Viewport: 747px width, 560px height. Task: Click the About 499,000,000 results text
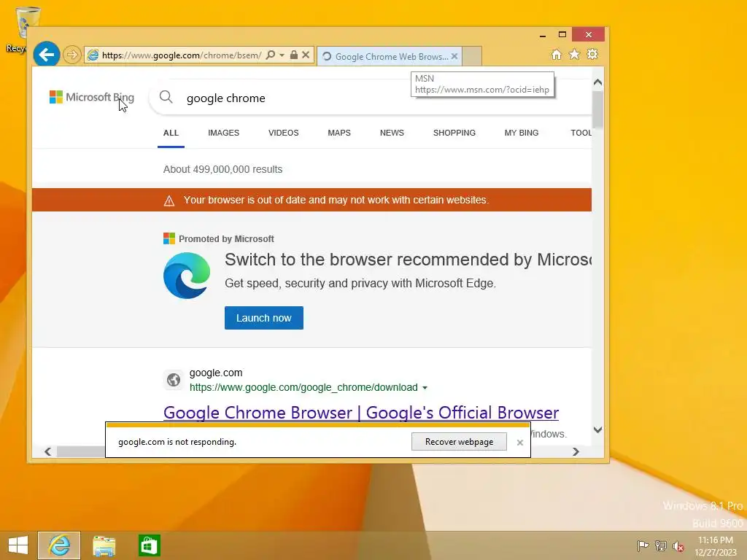tap(223, 169)
